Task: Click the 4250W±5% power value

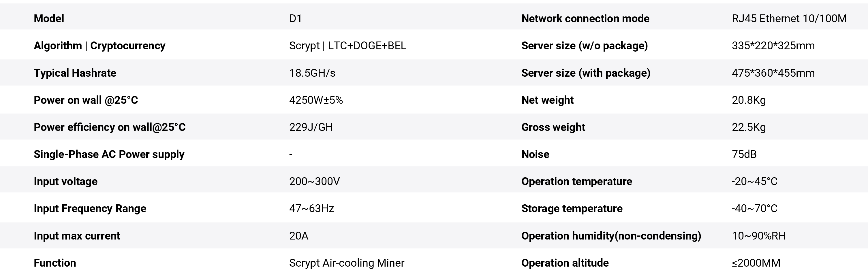Action: tap(316, 100)
